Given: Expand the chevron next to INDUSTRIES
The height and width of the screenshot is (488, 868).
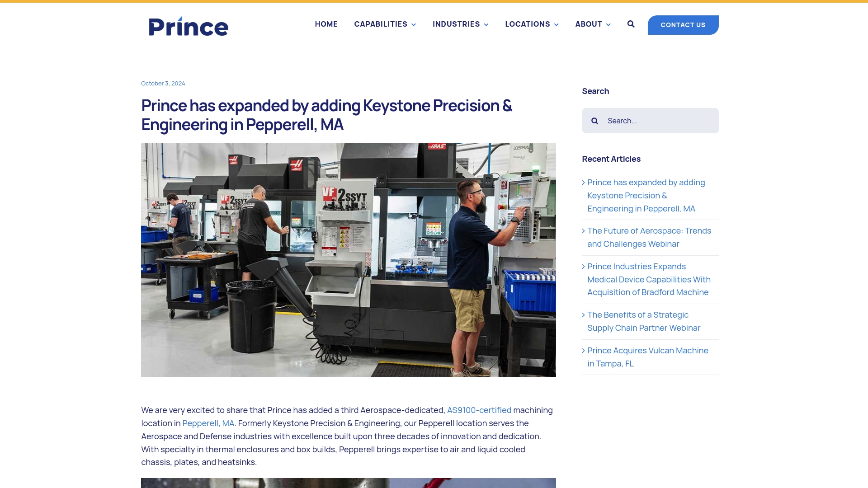Looking at the screenshot, I should pos(486,24).
